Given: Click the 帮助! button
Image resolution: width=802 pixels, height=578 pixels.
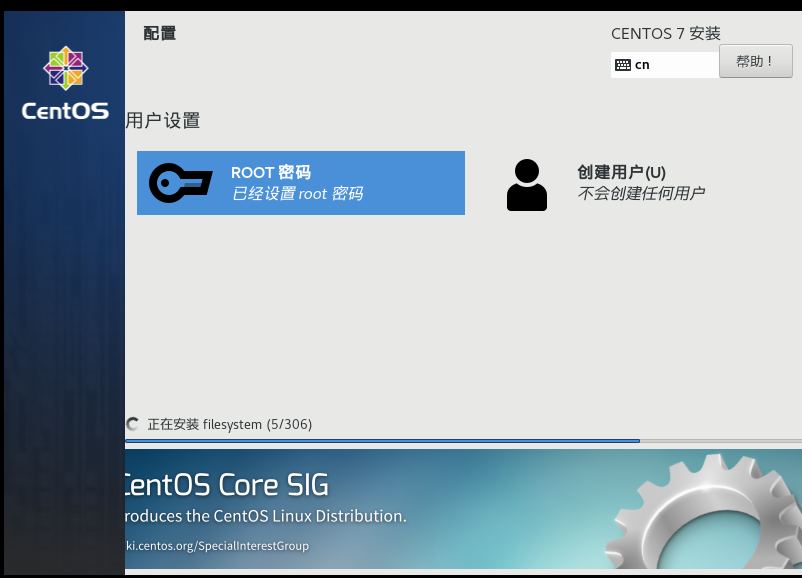Looking at the screenshot, I should tap(755, 61).
